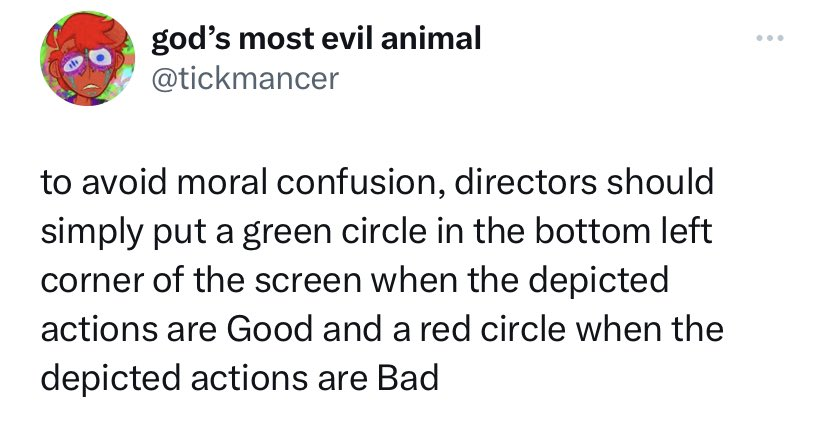Click the tickmancer profile avatar picture
Viewport: 828px width, 422px height.
87,58
